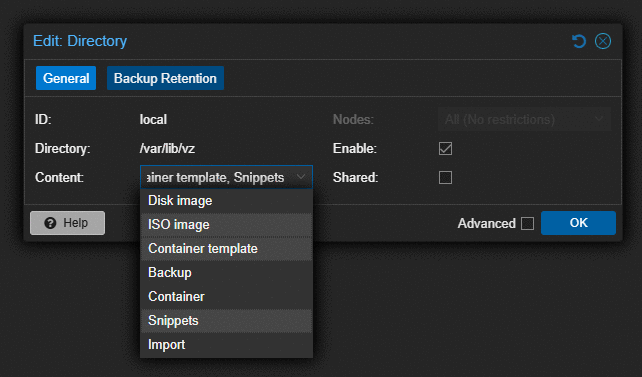The width and height of the screenshot is (642, 377).
Task: Click the Content field text
Action: point(216,177)
